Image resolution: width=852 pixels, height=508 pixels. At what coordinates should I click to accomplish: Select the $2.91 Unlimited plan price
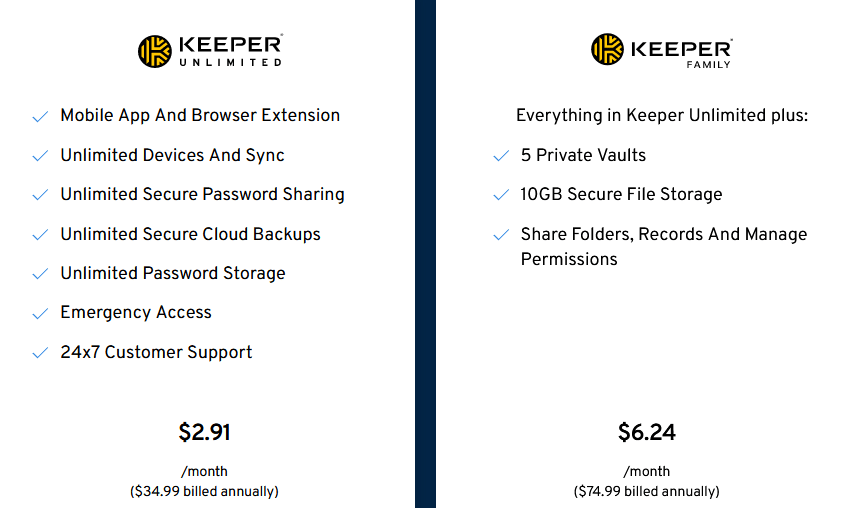(x=204, y=432)
